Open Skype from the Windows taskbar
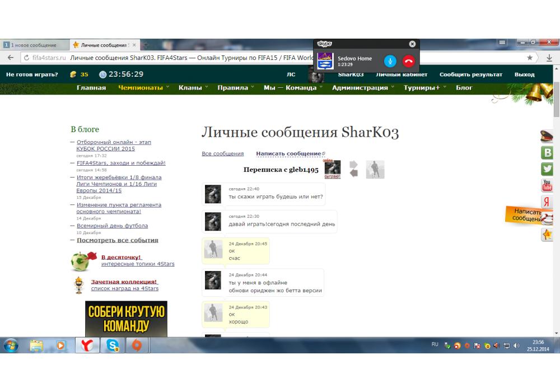 (x=113, y=346)
